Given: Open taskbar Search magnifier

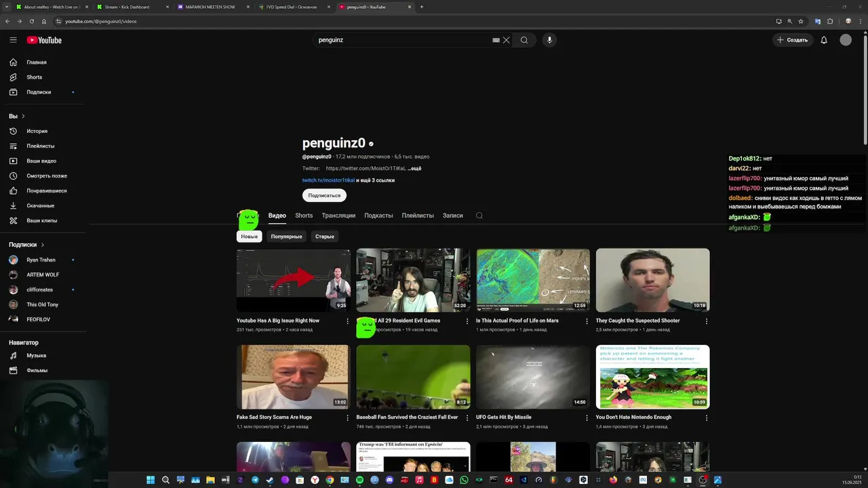Looking at the screenshot, I should [x=165, y=480].
